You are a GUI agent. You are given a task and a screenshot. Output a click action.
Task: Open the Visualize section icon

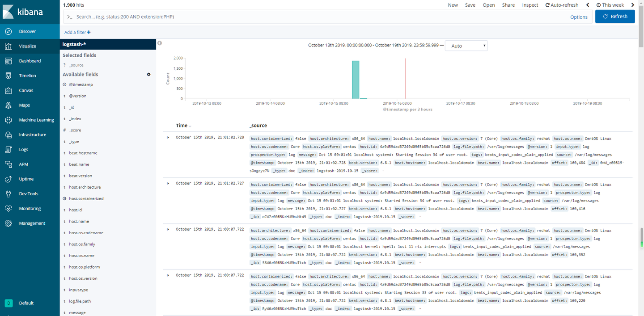pyautogui.click(x=8, y=46)
